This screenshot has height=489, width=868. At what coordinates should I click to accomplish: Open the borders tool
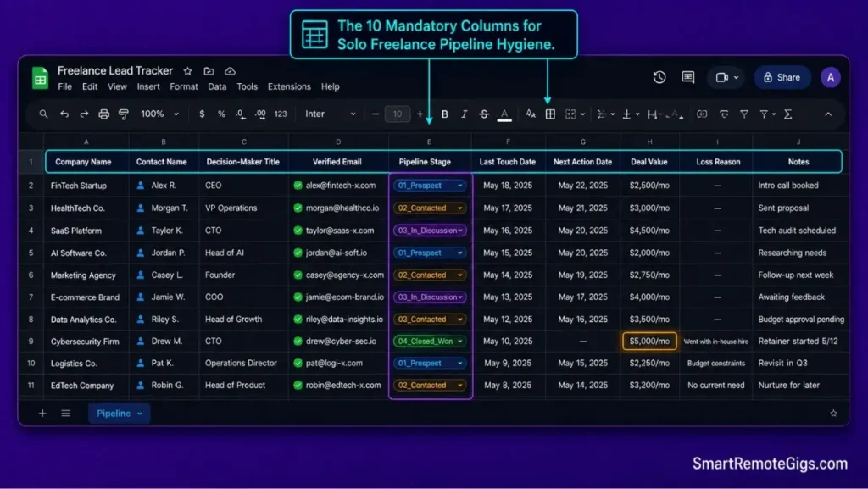[x=550, y=114]
